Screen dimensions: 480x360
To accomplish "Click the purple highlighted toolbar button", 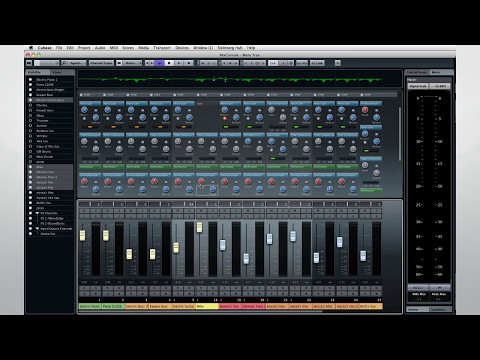I will [159, 63].
